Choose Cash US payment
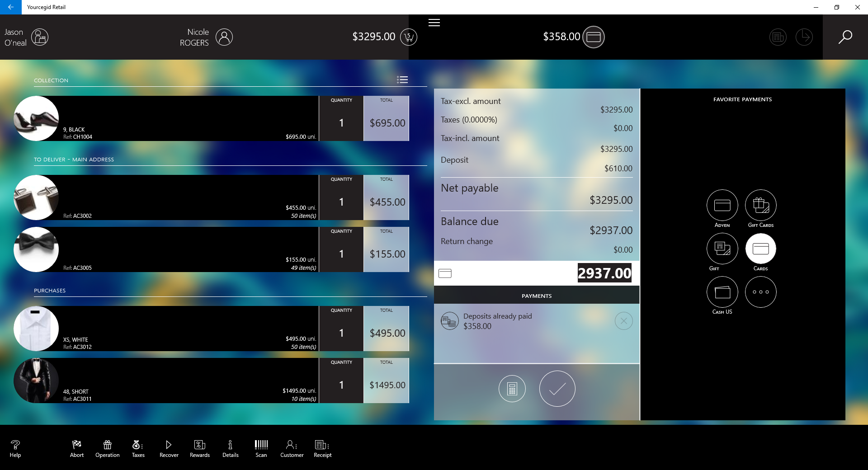The width and height of the screenshot is (868, 470). (722, 291)
